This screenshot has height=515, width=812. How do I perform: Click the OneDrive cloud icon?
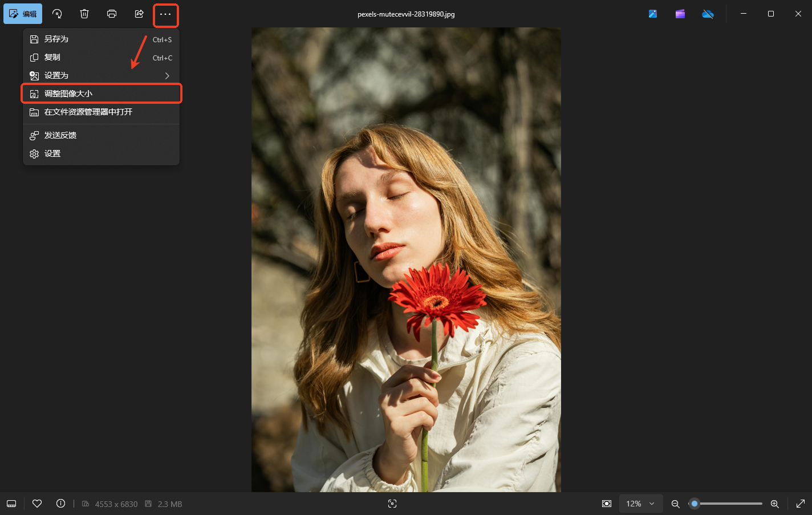coord(708,14)
